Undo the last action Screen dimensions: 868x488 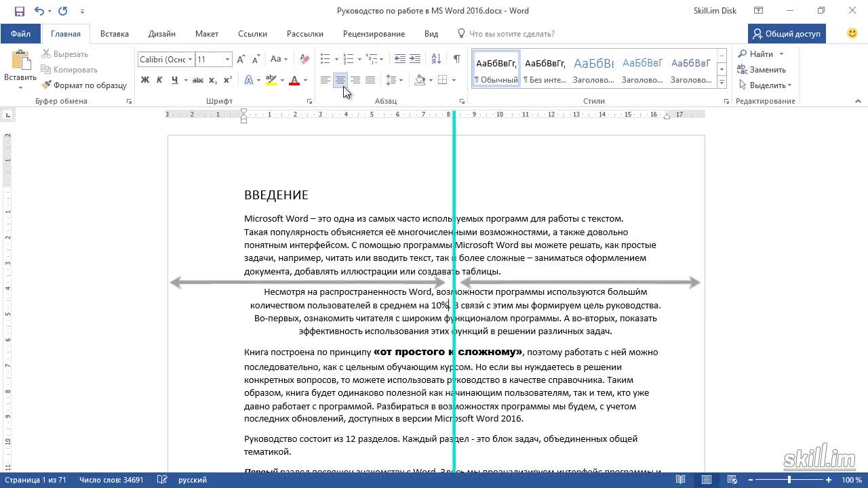pos(39,11)
